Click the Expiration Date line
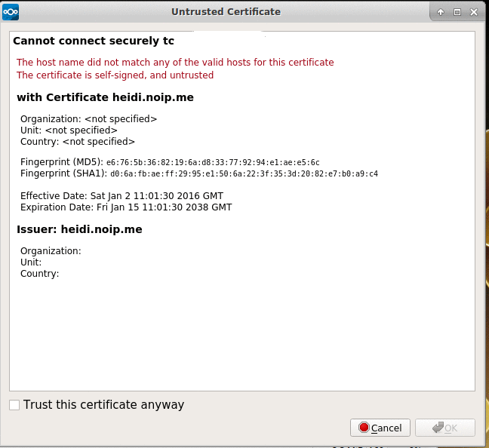Viewport: 489px width, 448px height. coord(126,207)
